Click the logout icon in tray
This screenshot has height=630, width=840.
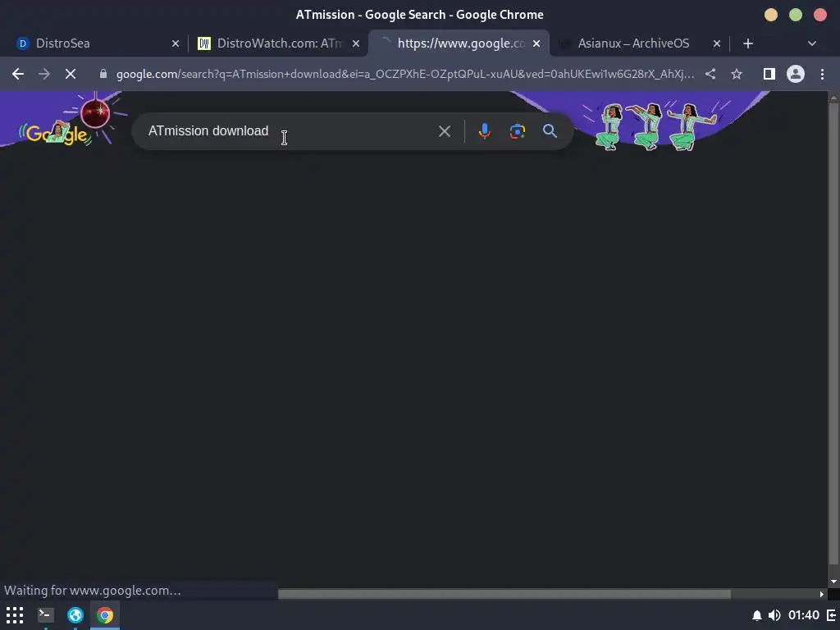[832, 615]
